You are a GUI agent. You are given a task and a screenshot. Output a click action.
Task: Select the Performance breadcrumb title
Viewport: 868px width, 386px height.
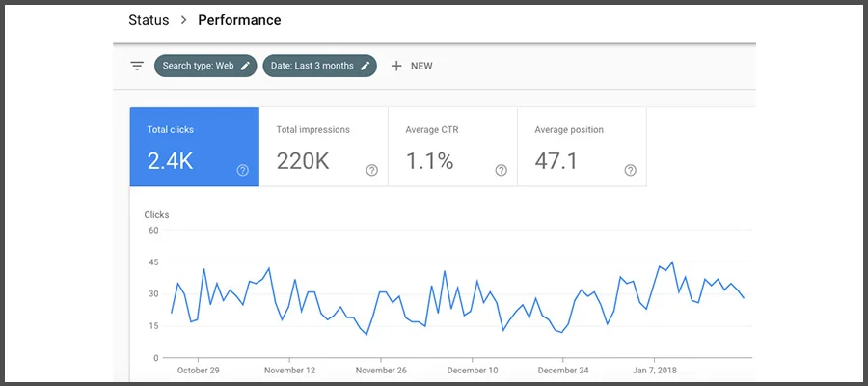coord(240,20)
